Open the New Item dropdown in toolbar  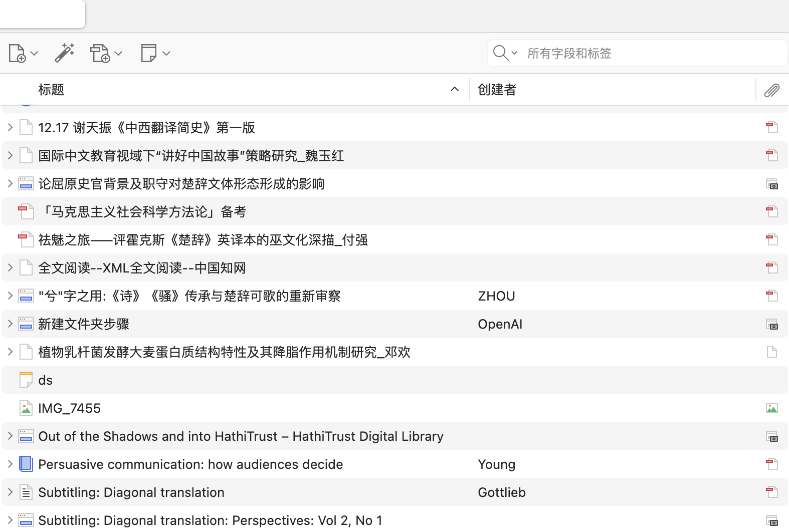click(23, 53)
